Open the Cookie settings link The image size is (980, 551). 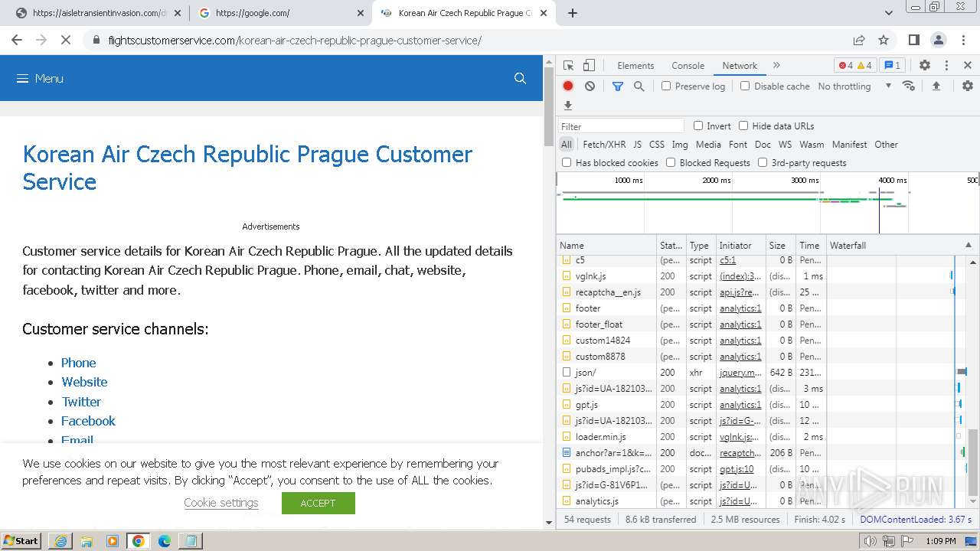click(221, 503)
